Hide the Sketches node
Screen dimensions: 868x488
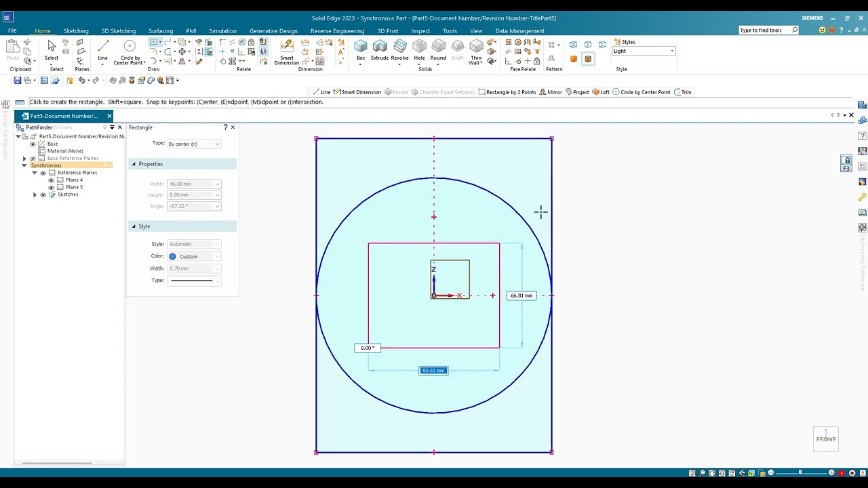(43, 195)
